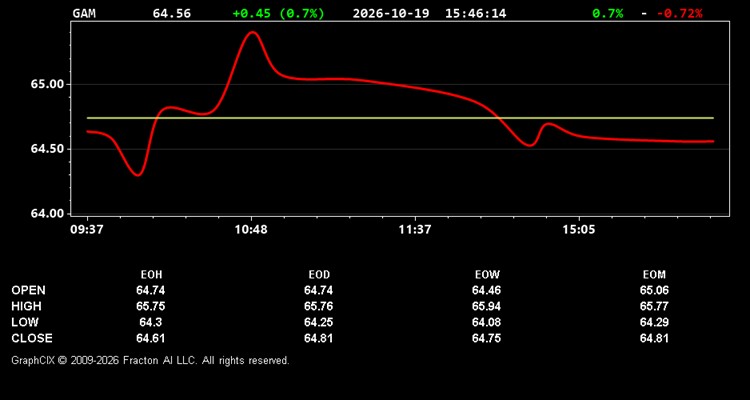Image resolution: width=750 pixels, height=400 pixels.
Task: Click EOW close value 64.75
Action: click(486, 338)
